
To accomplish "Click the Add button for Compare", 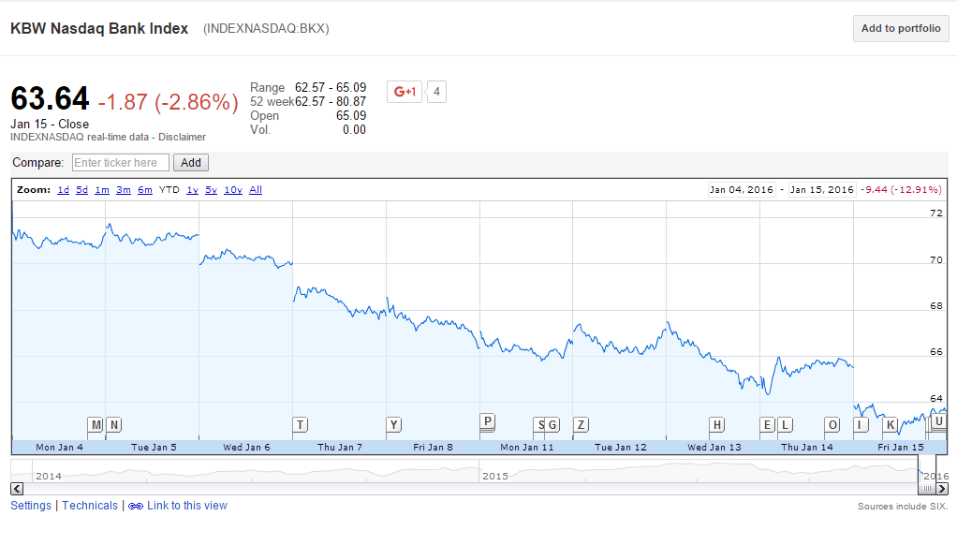I will (191, 163).
